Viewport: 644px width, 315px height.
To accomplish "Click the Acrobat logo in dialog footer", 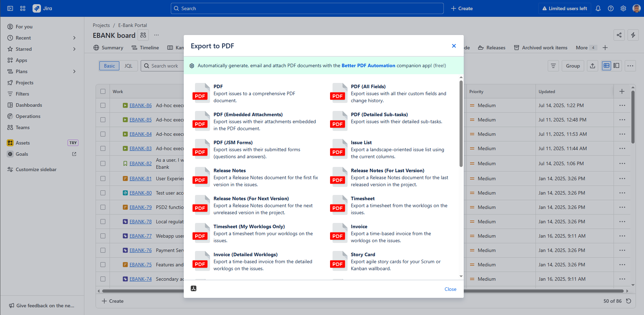I will pyautogui.click(x=194, y=288).
